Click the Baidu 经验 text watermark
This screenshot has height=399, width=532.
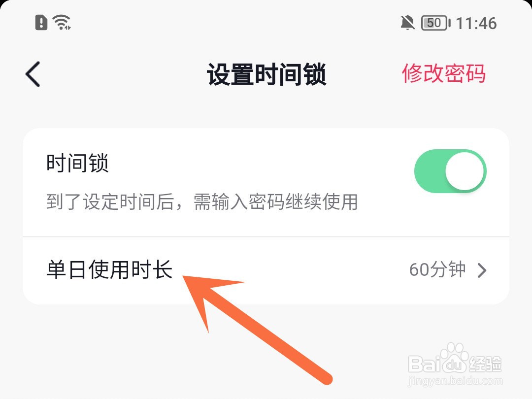[485, 365]
